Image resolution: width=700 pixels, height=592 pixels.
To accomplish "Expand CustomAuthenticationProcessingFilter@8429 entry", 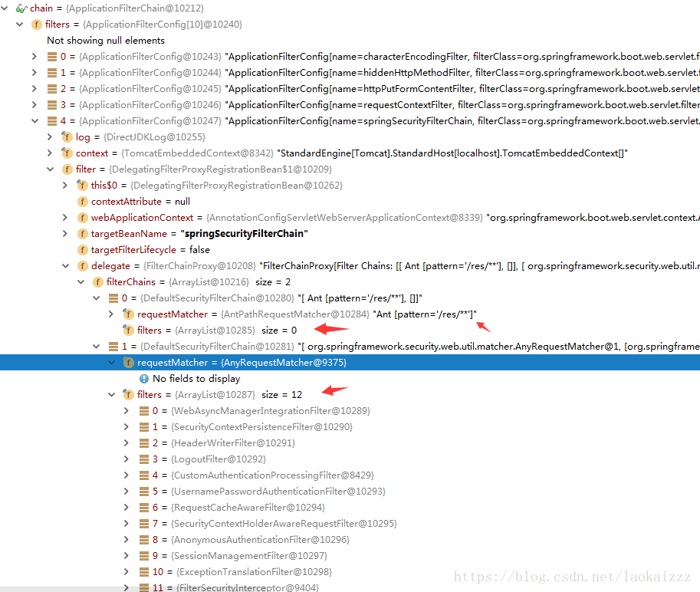I will click(127, 475).
